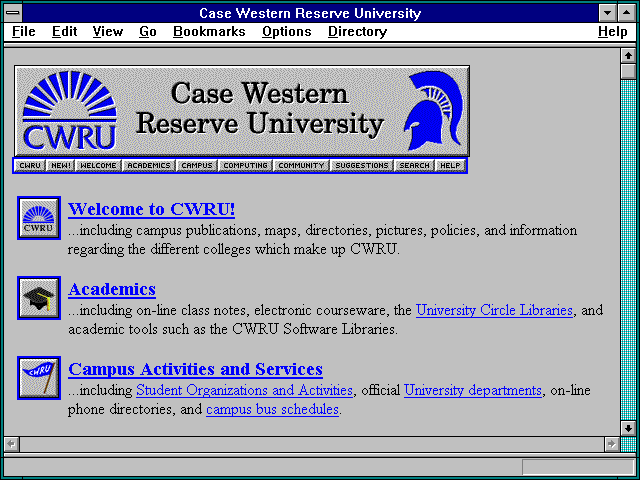Select COMPUTING in the navigation bar
640x480 pixels.
click(x=245, y=165)
